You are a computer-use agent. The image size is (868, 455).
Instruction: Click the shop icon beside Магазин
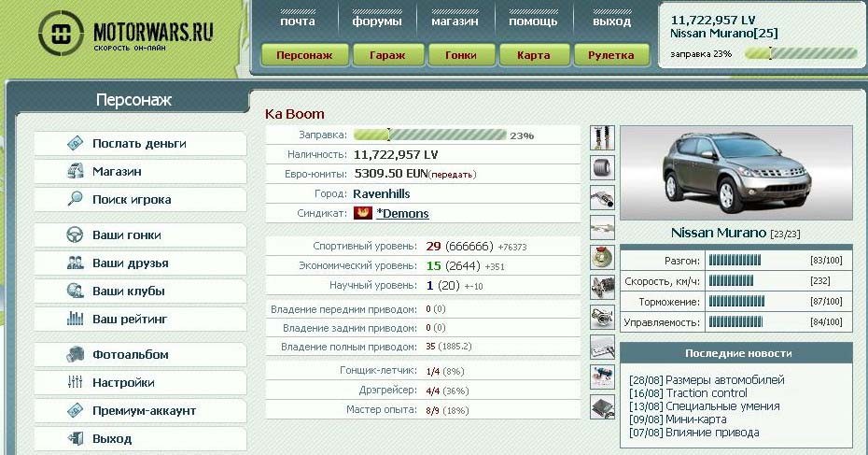[x=76, y=171]
